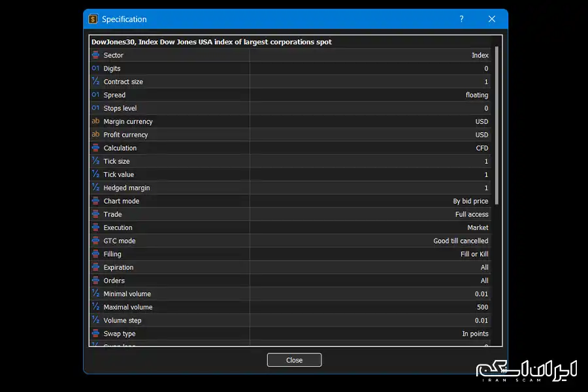Click the Tick size row icon
The height and width of the screenshot is (392, 588).
95,161
